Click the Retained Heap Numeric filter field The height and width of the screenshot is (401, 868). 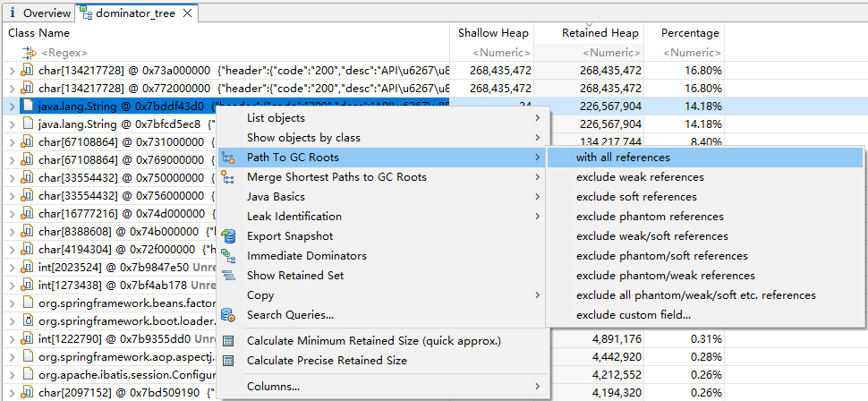[x=589, y=53]
